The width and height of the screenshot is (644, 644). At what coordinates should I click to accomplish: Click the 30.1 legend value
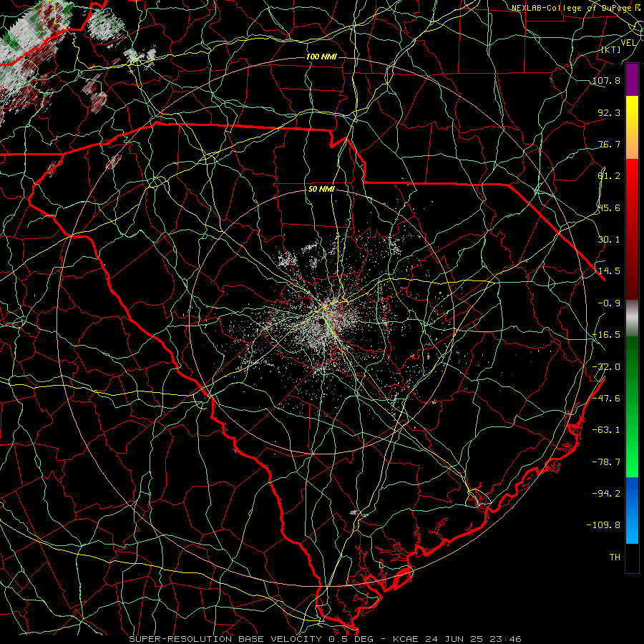click(609, 240)
